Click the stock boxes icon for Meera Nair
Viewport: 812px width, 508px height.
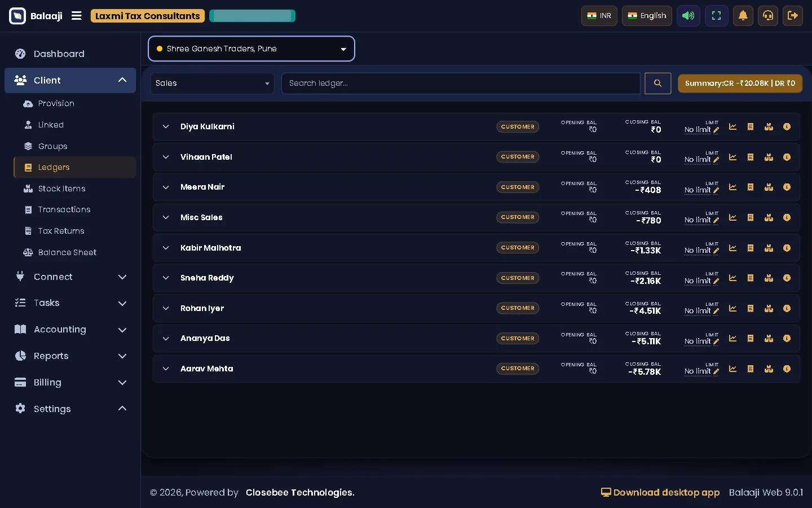tap(769, 187)
